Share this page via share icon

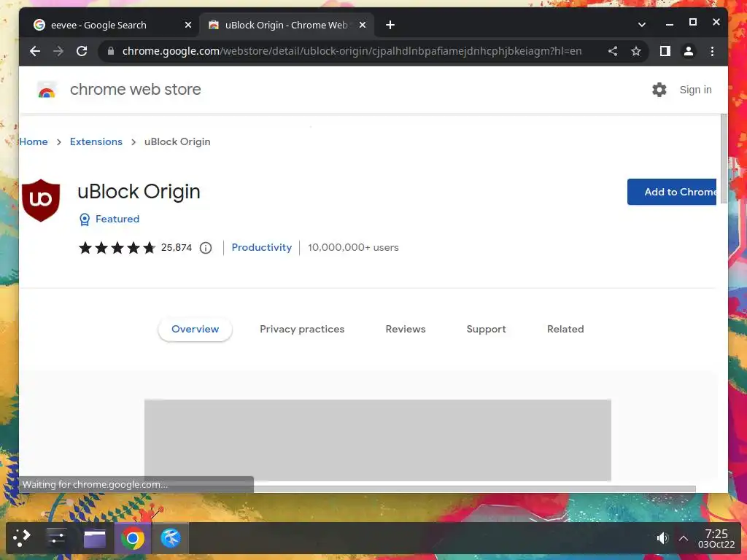(613, 51)
